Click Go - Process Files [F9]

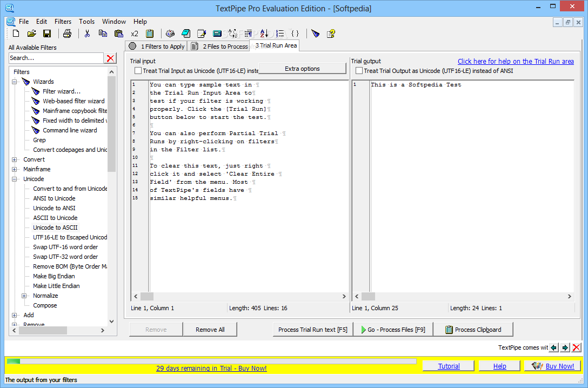pos(393,330)
